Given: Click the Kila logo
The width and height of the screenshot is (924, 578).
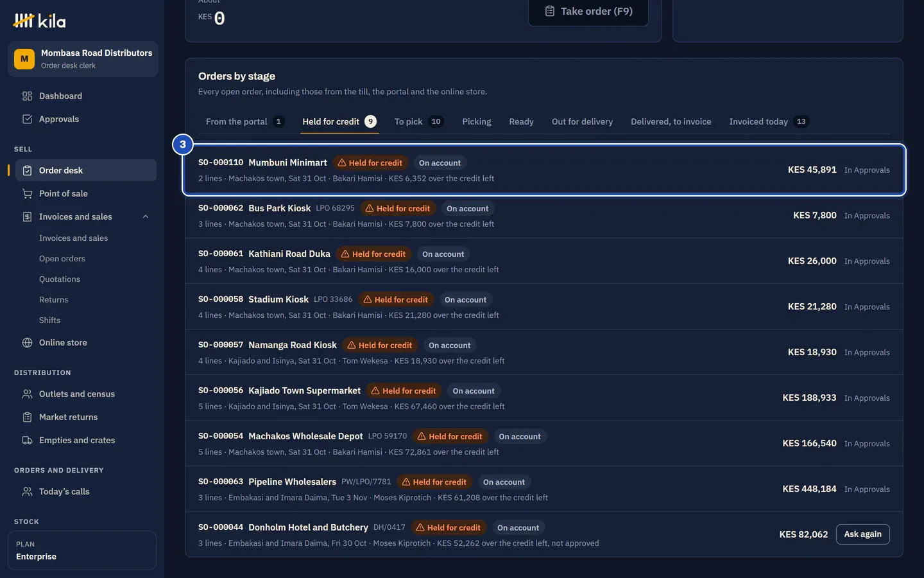Looking at the screenshot, I should 39,21.
